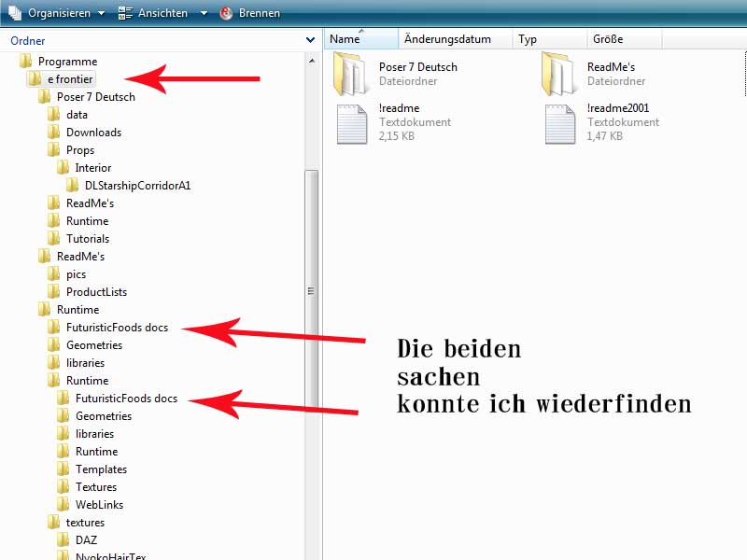
Task: Open Poser 7 Deutsch folder thumbnail
Action: (352, 75)
